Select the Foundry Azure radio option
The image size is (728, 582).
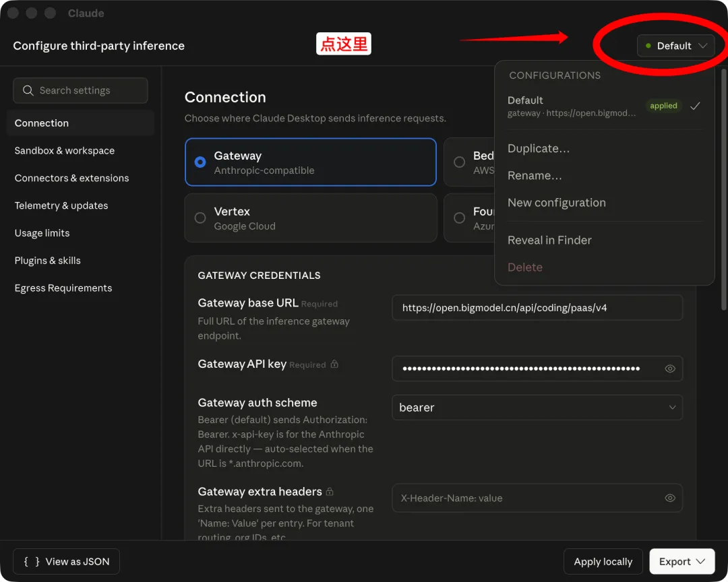pos(459,218)
